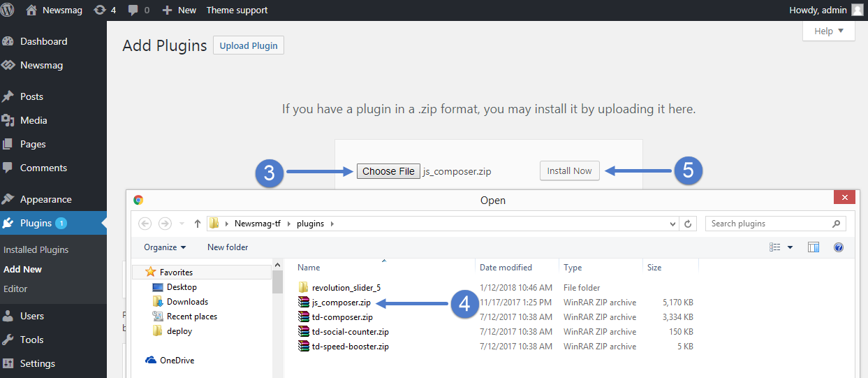Image resolution: width=868 pixels, height=378 pixels.
Task: Open the Newsmag site home link
Action: click(52, 10)
